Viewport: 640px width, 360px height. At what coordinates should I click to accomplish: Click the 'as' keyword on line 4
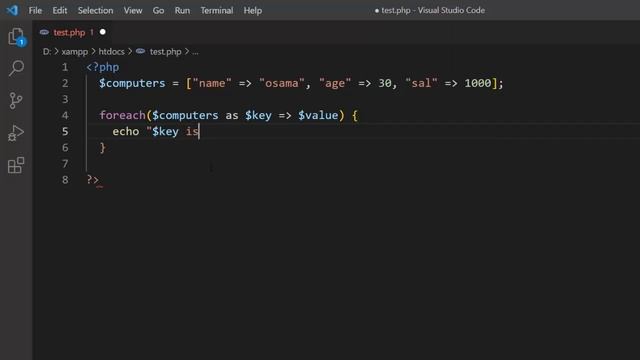pyautogui.click(x=231, y=116)
